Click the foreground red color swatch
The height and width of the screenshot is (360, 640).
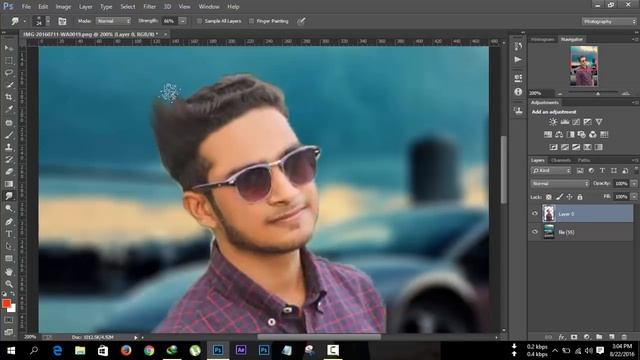tap(6, 303)
